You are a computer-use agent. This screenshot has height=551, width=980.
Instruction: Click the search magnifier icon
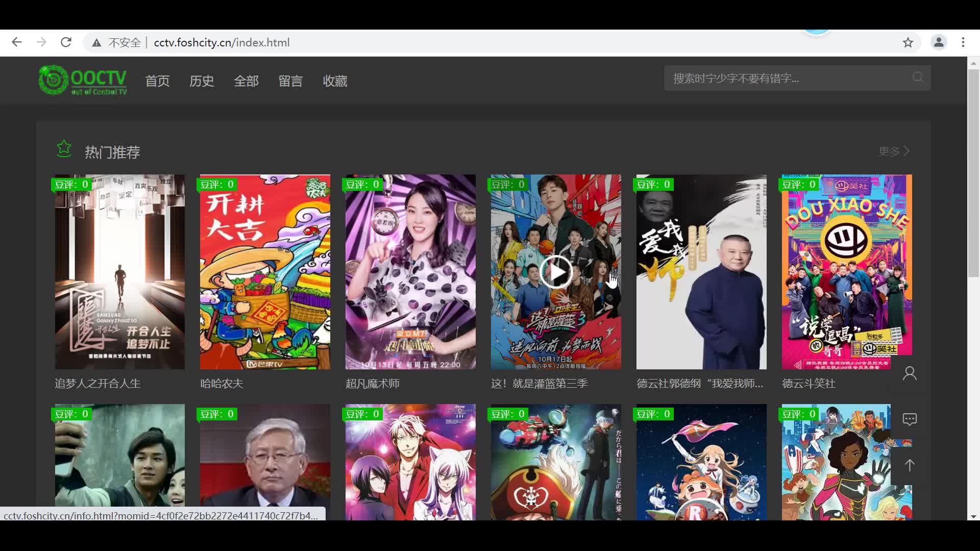(x=918, y=78)
